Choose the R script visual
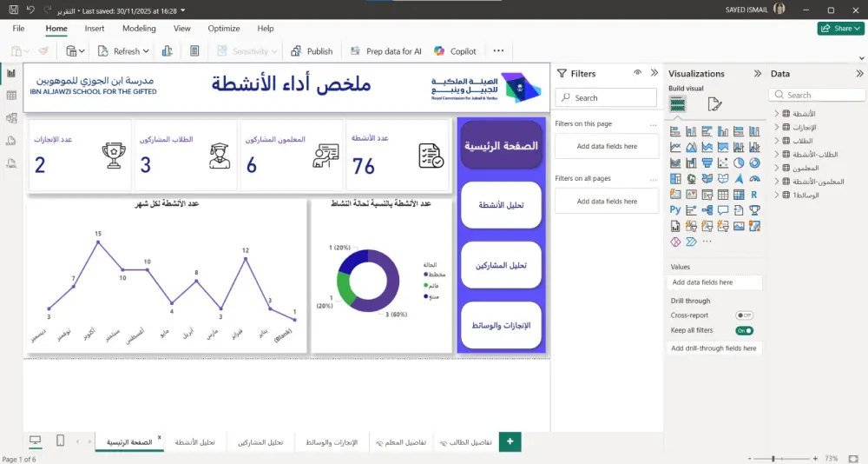Image resolution: width=868 pixels, height=464 pixels. pos(754,195)
